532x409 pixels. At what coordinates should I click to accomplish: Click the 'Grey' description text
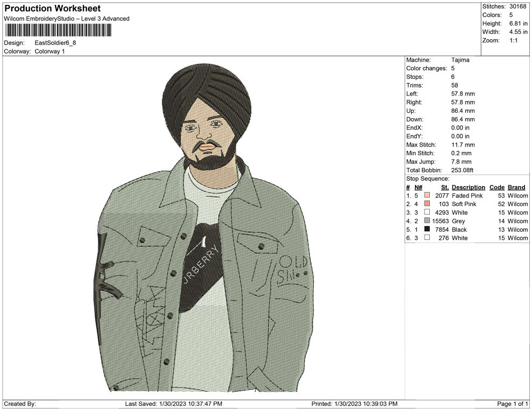(x=458, y=221)
